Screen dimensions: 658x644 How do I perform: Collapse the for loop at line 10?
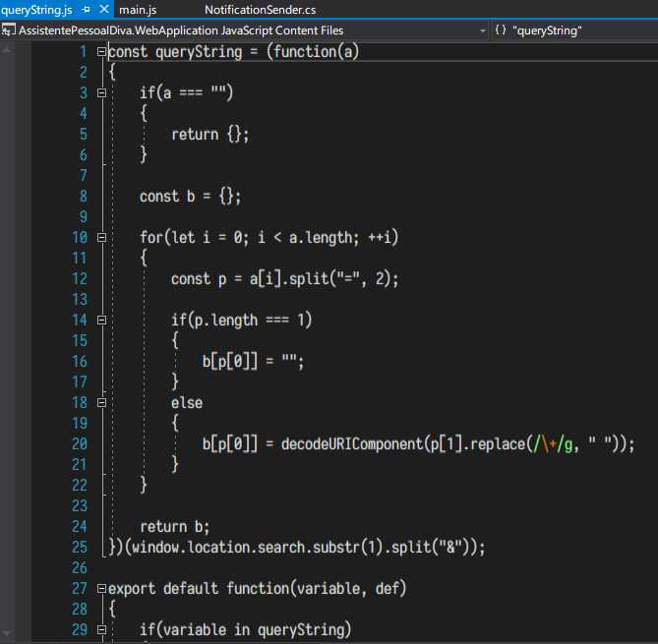coord(101,237)
